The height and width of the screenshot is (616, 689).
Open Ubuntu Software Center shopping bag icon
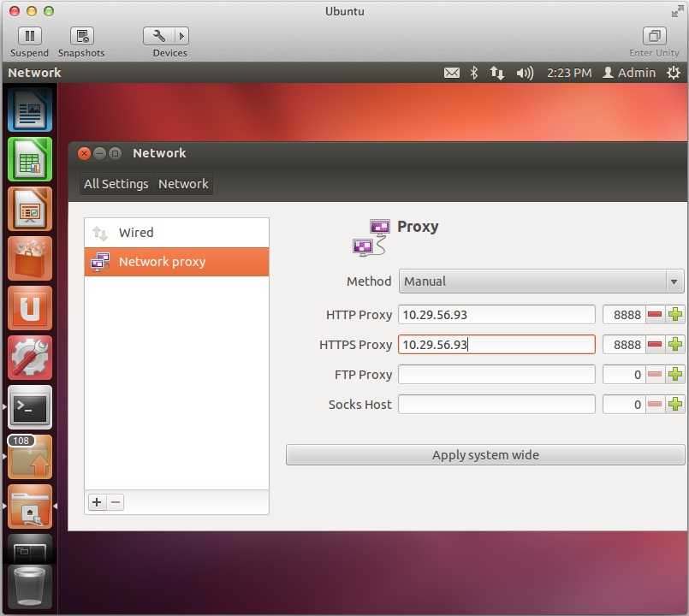[x=30, y=258]
